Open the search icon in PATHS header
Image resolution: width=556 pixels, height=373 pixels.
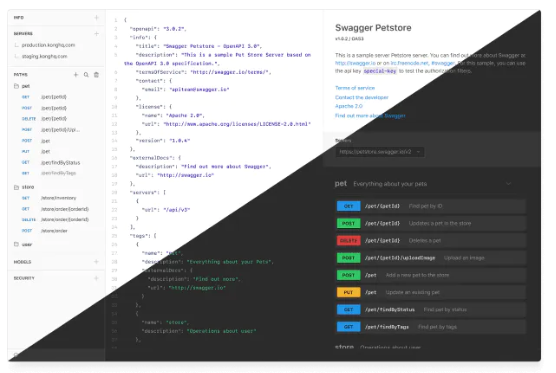86,75
